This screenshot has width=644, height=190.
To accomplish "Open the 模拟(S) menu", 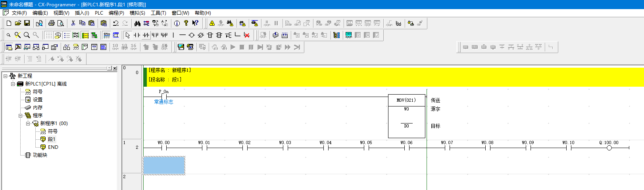I will coord(137,13).
